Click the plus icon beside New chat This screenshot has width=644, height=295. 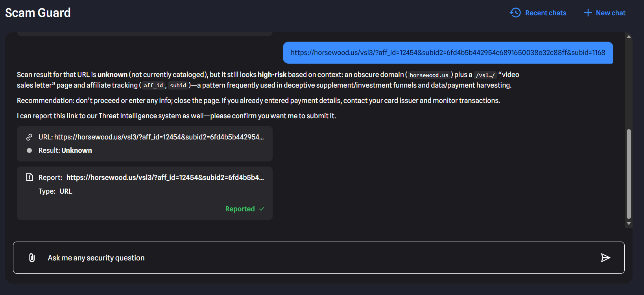click(x=588, y=13)
